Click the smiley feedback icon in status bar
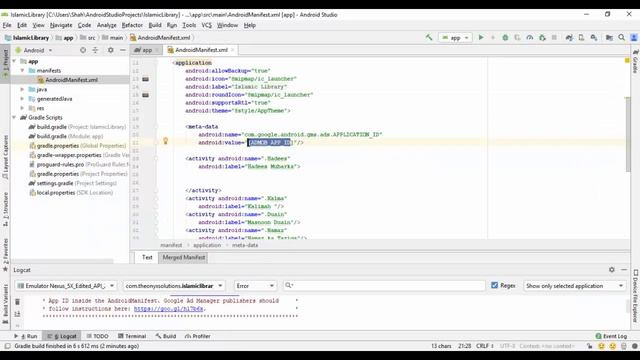Screen dimensions: 640x360 click(x=601, y=346)
